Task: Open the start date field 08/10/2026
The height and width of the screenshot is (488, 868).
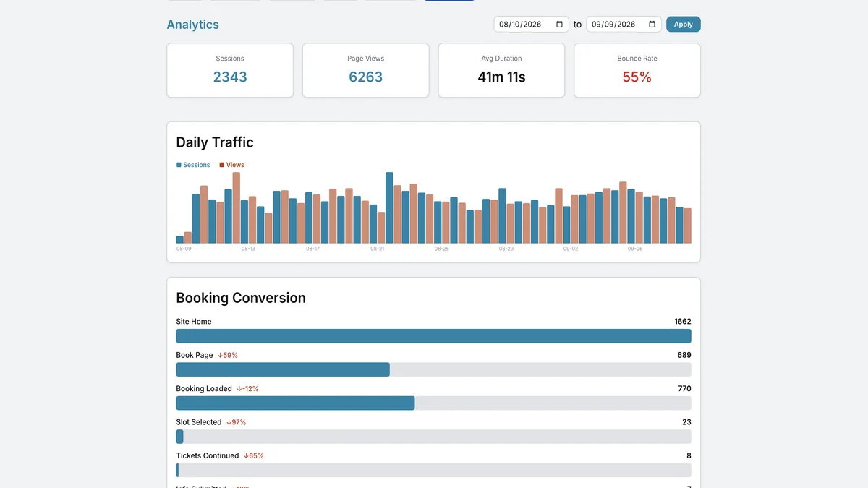Action: [x=531, y=25]
